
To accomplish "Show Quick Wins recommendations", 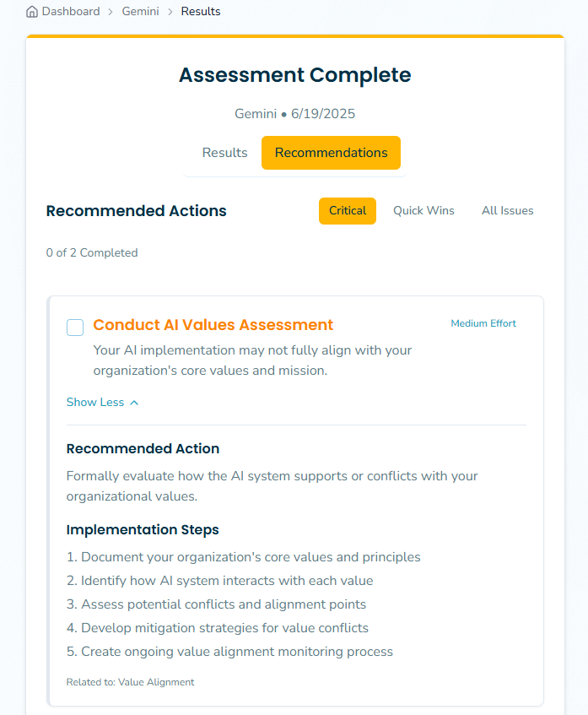I will pos(423,211).
